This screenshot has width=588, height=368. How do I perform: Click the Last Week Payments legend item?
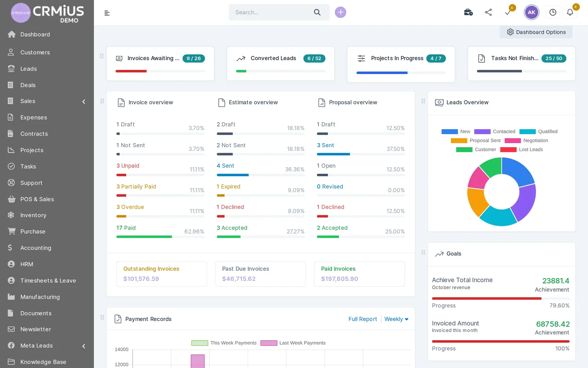(x=293, y=343)
